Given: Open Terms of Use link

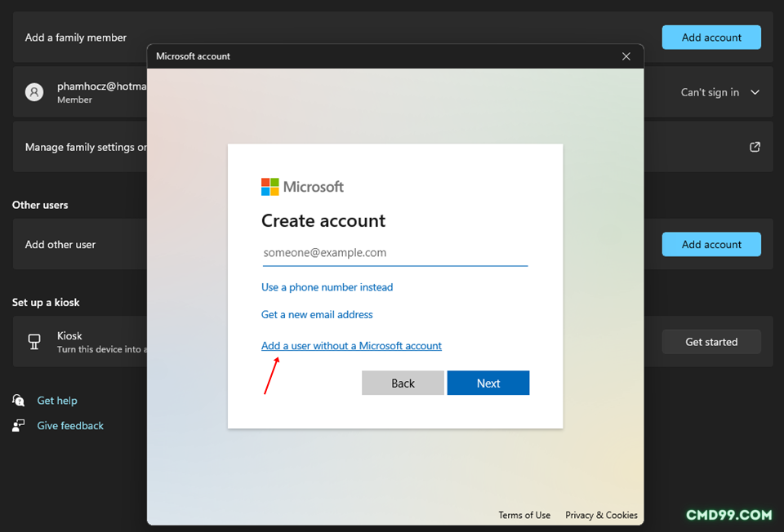Looking at the screenshot, I should point(524,515).
